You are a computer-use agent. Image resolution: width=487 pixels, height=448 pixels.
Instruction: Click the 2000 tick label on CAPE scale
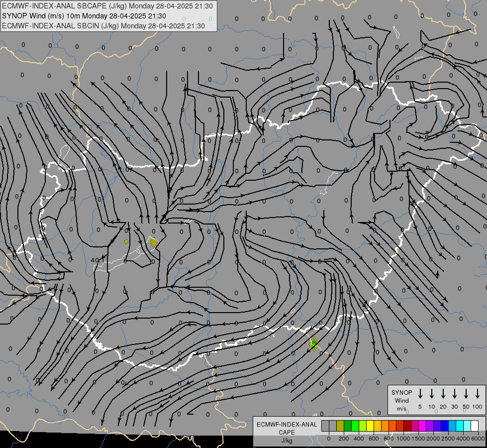coord(433,439)
